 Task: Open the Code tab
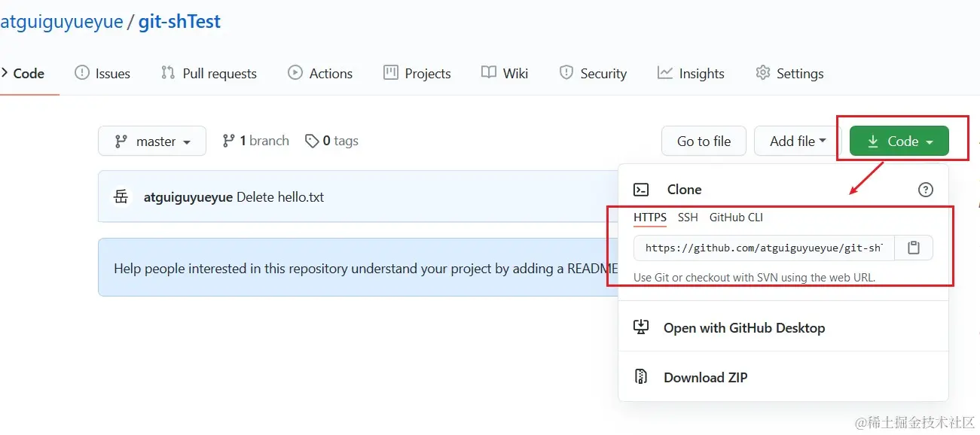click(x=23, y=73)
